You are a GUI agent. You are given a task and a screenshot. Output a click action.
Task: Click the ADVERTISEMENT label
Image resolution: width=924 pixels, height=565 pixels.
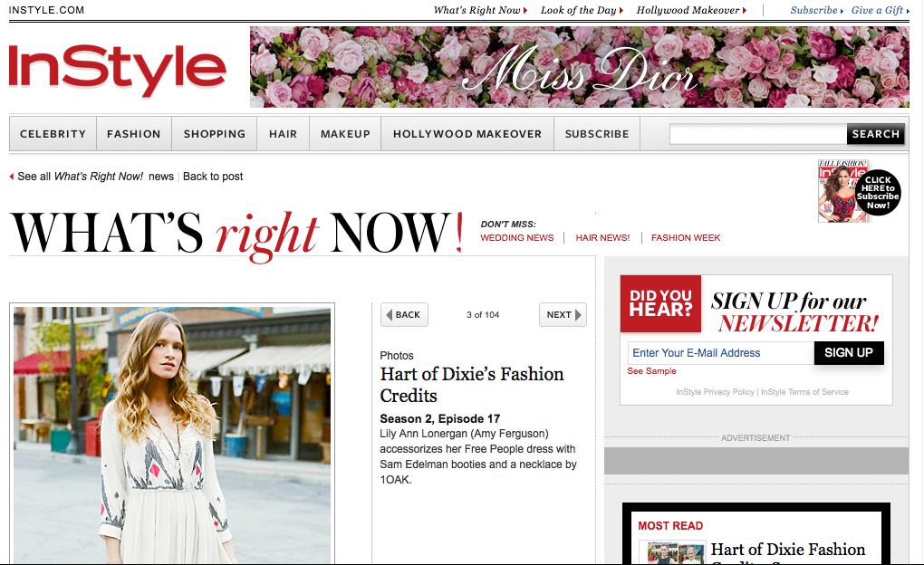tap(756, 437)
